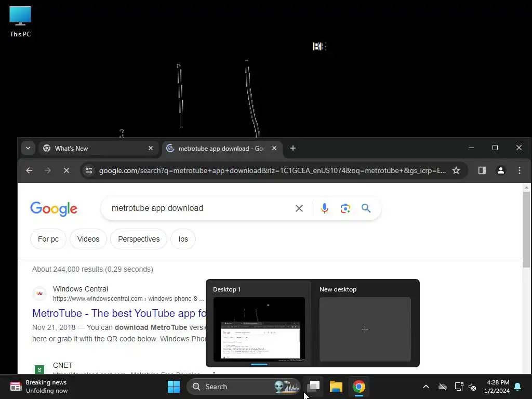Click the page vertical scrollbar

[x=526, y=229]
